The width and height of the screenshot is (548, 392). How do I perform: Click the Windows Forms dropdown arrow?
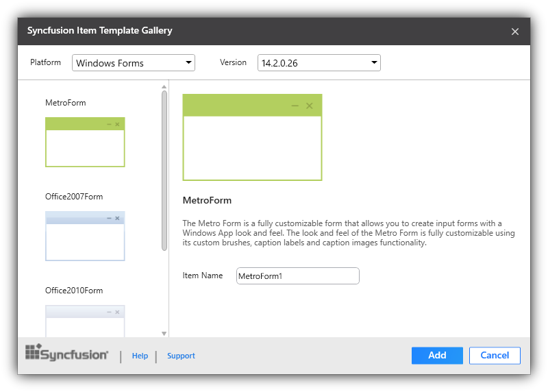tap(188, 63)
